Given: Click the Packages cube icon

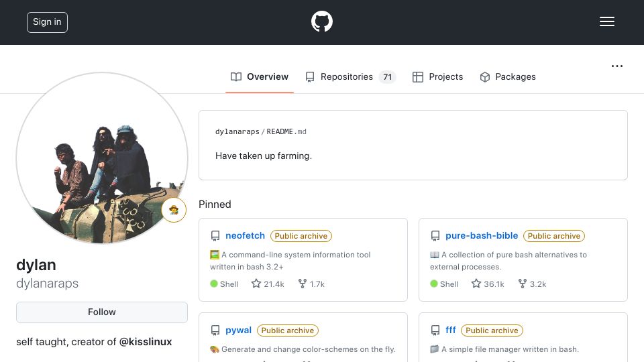Looking at the screenshot, I should (x=485, y=77).
